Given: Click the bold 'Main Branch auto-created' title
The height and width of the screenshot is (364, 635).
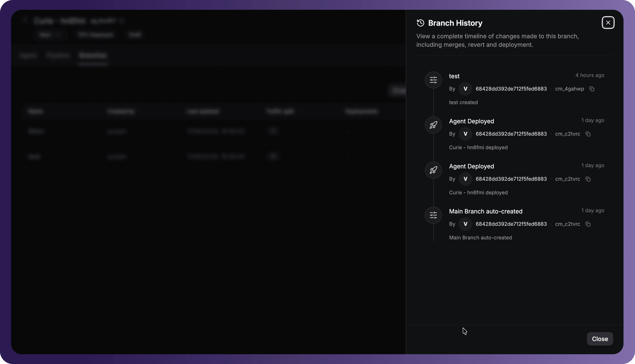Looking at the screenshot, I should (486, 212).
